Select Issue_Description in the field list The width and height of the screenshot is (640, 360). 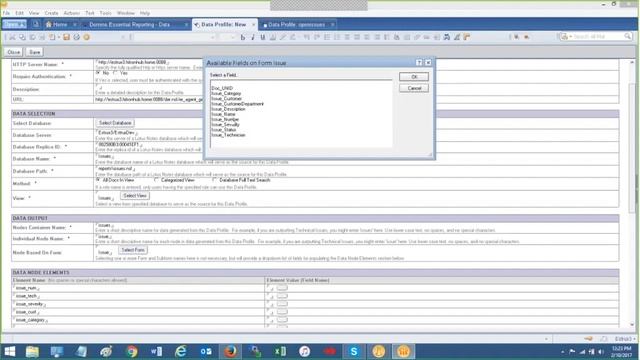tap(228, 109)
